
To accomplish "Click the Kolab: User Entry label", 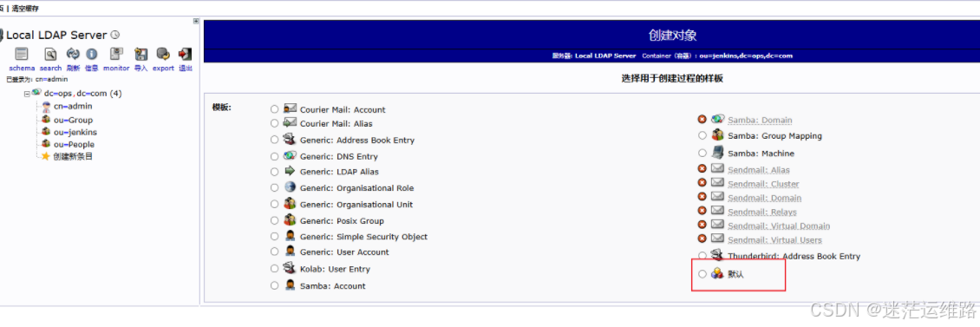I will coord(335,269).
